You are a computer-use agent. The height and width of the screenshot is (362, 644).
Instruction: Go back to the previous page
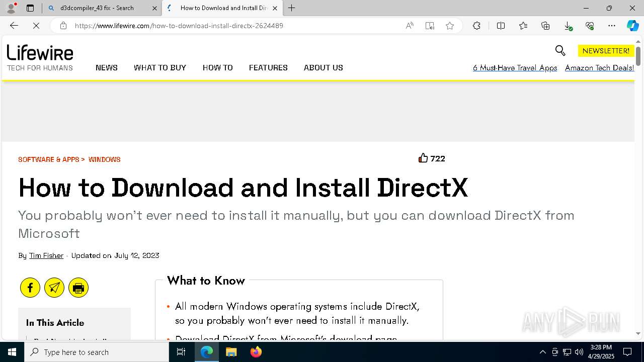click(x=14, y=26)
